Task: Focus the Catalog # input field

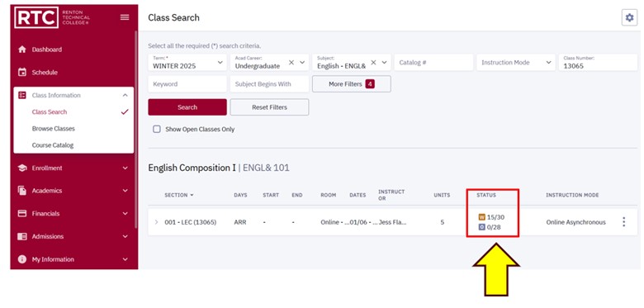Action: tap(433, 63)
